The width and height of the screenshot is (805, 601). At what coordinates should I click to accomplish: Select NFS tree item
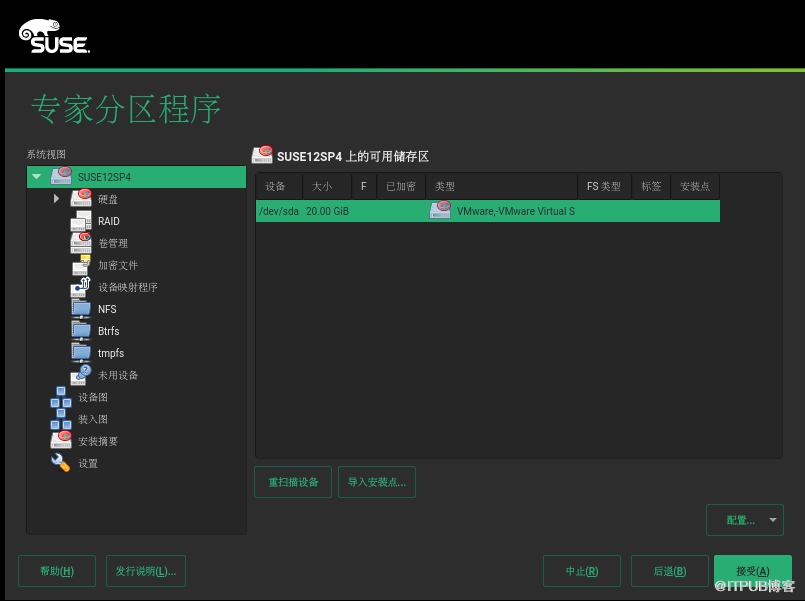(x=107, y=309)
